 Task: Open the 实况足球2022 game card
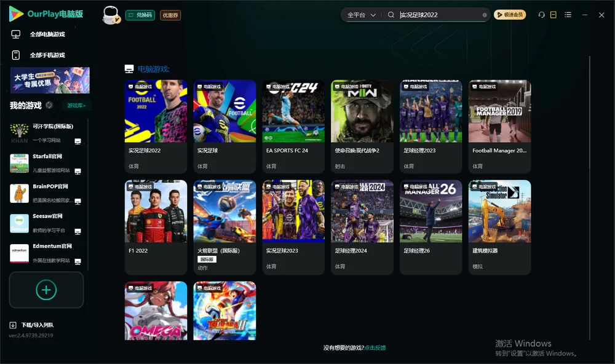click(156, 127)
